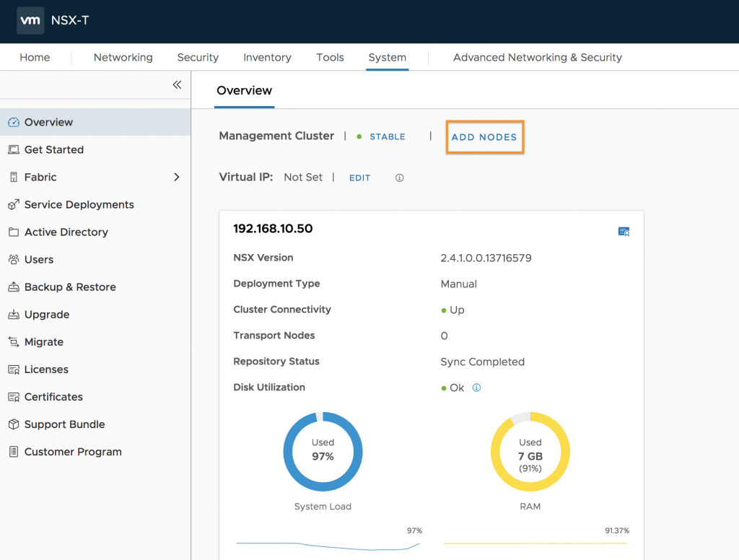Open the Home tab
739x560 pixels.
point(35,58)
